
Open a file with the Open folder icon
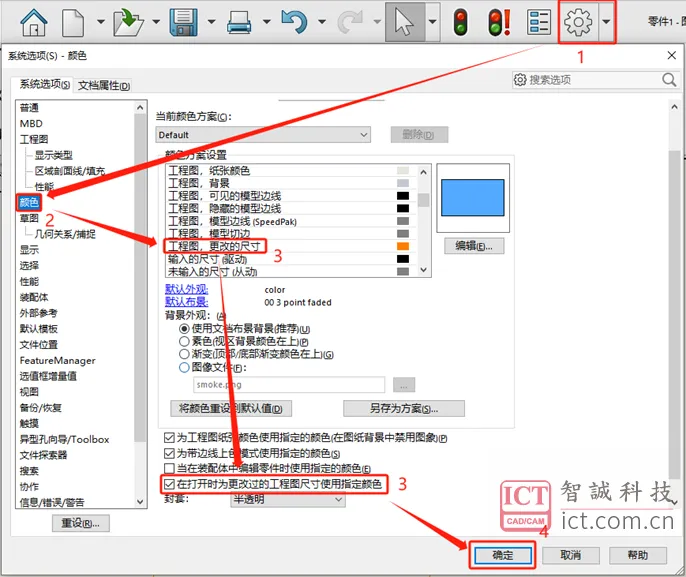pos(128,22)
